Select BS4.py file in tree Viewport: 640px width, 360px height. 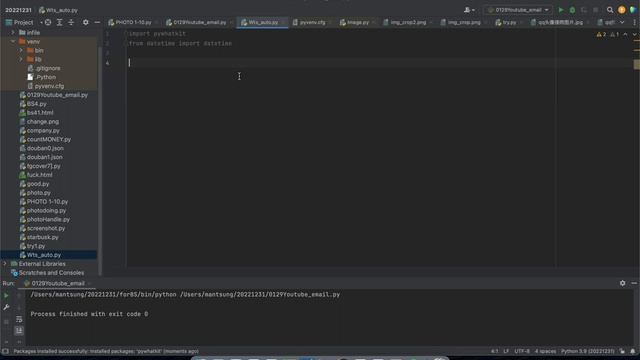[33, 104]
